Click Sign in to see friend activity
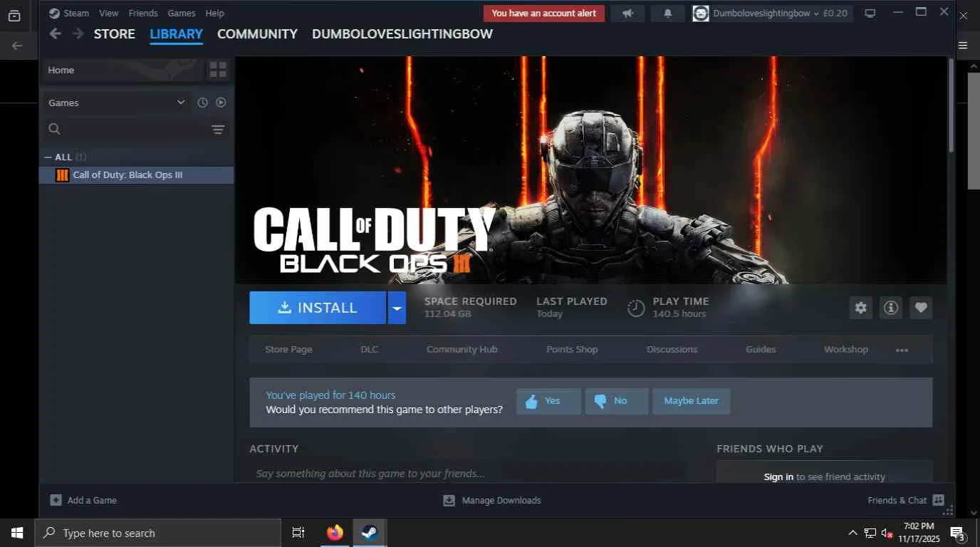 [x=778, y=477]
